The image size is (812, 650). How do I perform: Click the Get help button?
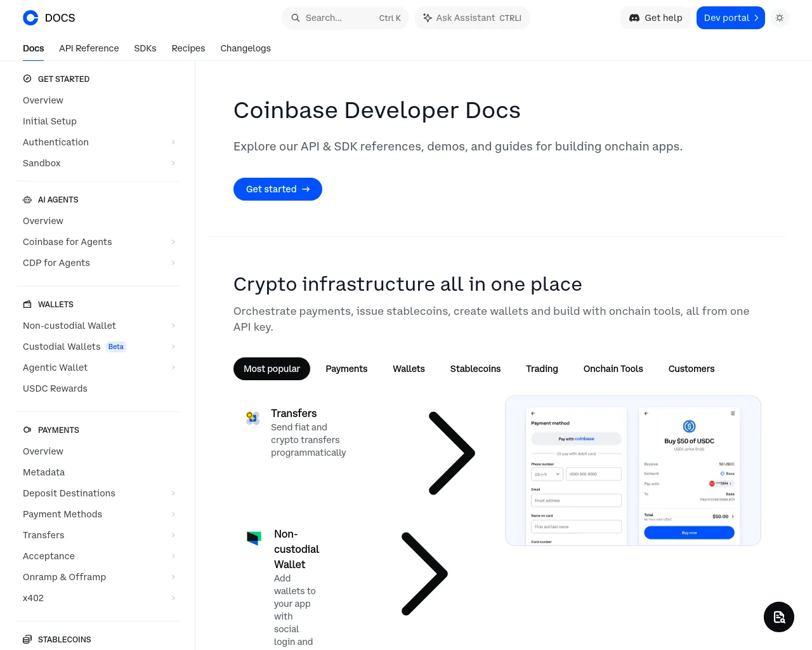pyautogui.click(x=655, y=18)
